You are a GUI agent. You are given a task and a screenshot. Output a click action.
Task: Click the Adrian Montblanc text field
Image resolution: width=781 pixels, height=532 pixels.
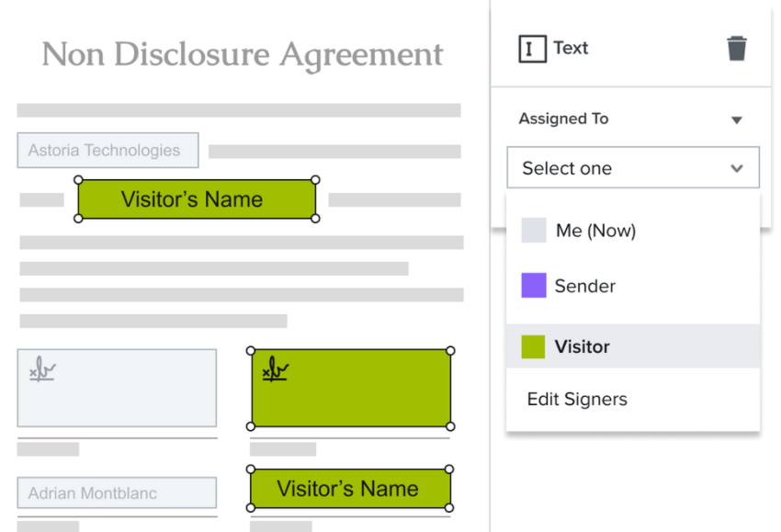point(117,493)
